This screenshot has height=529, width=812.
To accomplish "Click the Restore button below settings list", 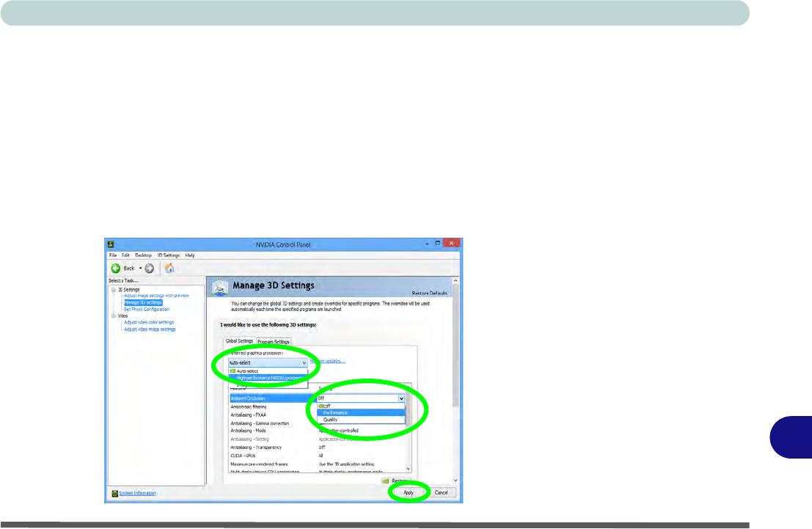I will (397, 481).
